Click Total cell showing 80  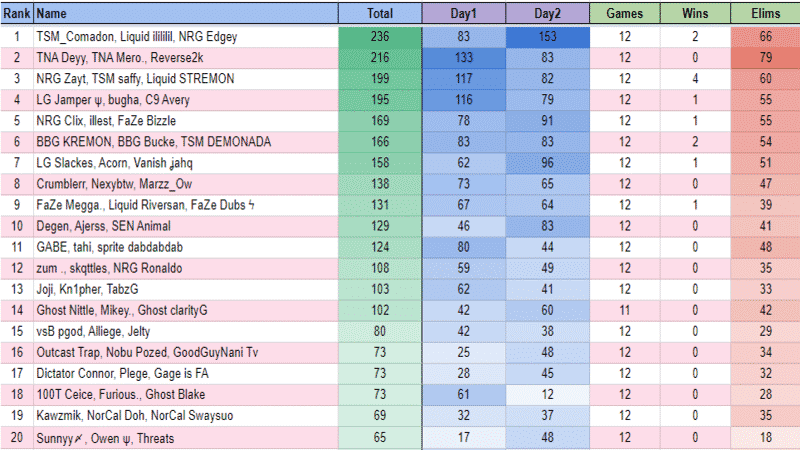tap(380, 332)
